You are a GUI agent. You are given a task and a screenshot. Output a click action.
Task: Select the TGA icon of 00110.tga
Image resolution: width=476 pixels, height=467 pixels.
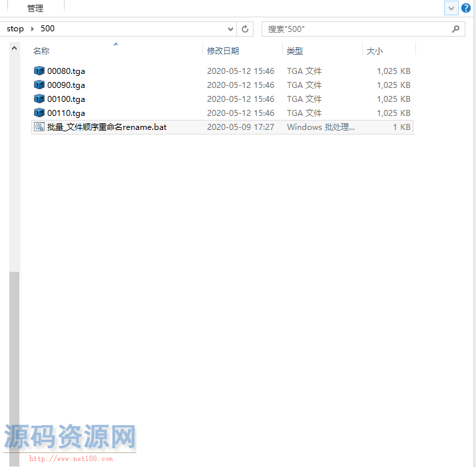pyautogui.click(x=39, y=113)
